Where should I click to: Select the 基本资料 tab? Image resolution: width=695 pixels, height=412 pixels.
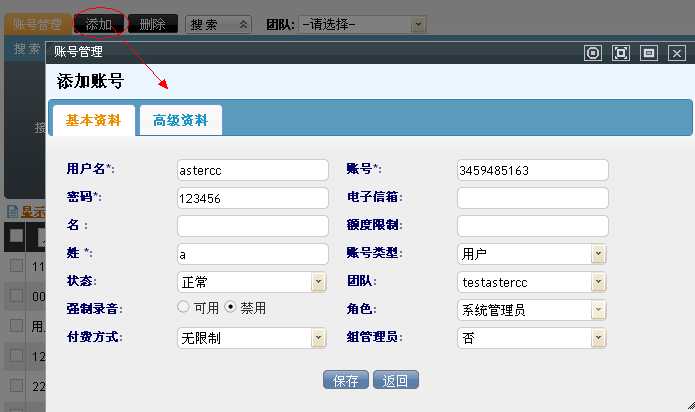[94, 120]
